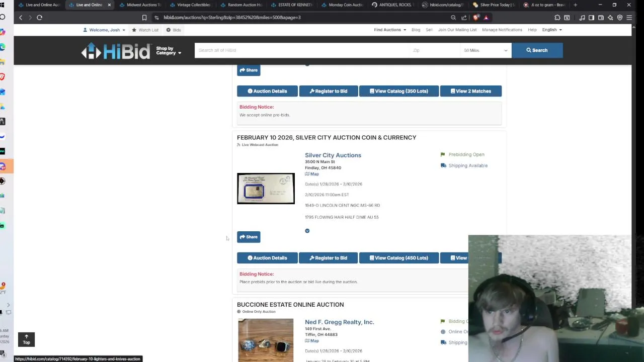Open the Help link

click(532, 30)
